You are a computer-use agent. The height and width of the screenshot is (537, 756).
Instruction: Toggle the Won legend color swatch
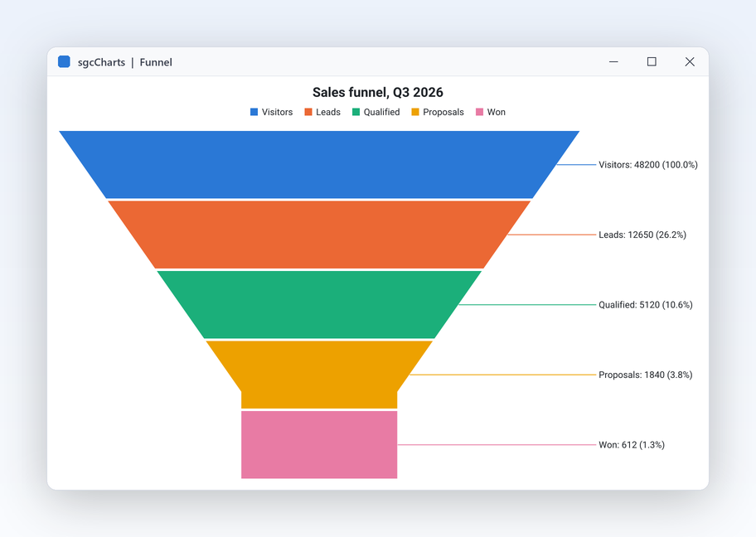pyautogui.click(x=479, y=112)
